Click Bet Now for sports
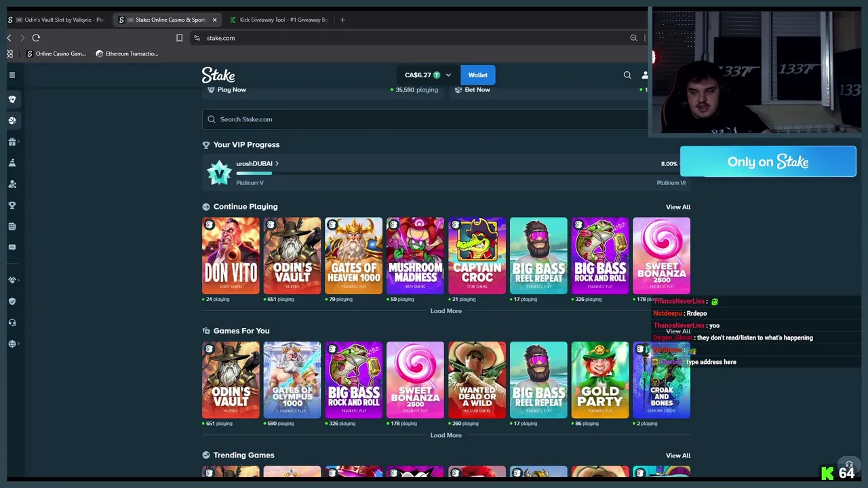The height and width of the screenshot is (488, 868). [x=477, y=89]
